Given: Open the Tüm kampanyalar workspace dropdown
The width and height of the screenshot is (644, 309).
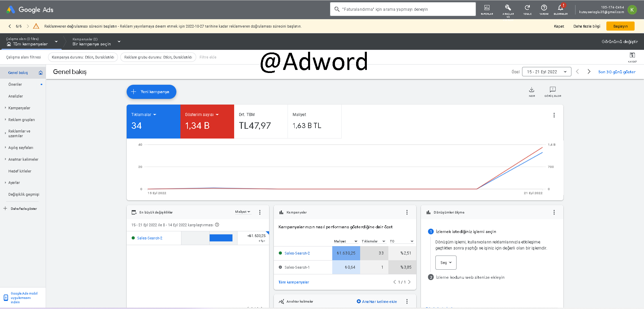Looking at the screenshot, I should (32, 42).
